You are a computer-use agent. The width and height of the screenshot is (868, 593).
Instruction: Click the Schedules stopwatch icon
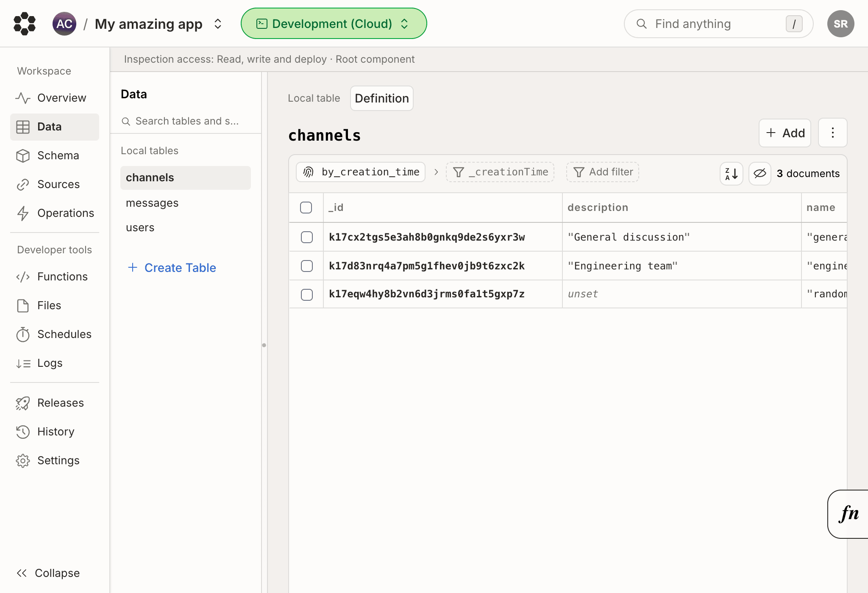point(23,334)
